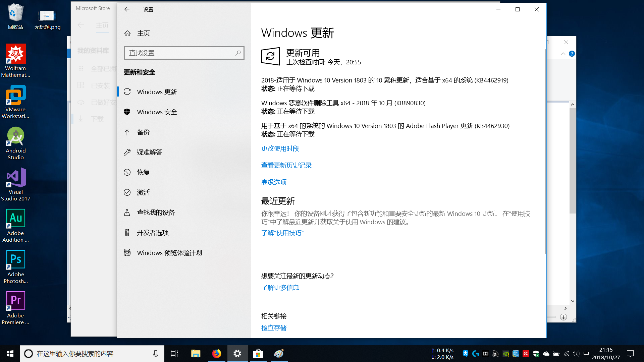Click the Settings gear taskbar button
Image resolution: width=644 pixels, height=362 pixels.
click(237, 354)
